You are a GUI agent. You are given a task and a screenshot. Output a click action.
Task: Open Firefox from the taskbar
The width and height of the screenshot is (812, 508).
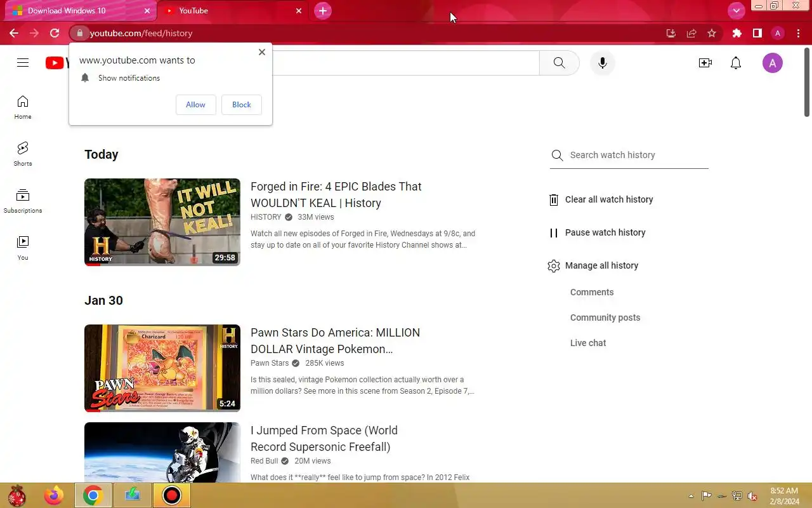(54, 495)
